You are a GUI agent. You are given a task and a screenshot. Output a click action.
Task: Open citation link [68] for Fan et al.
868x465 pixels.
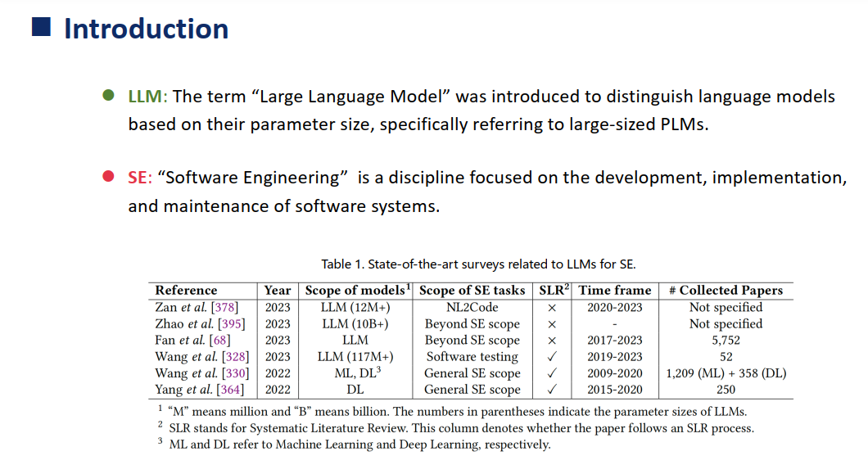pyautogui.click(x=219, y=340)
